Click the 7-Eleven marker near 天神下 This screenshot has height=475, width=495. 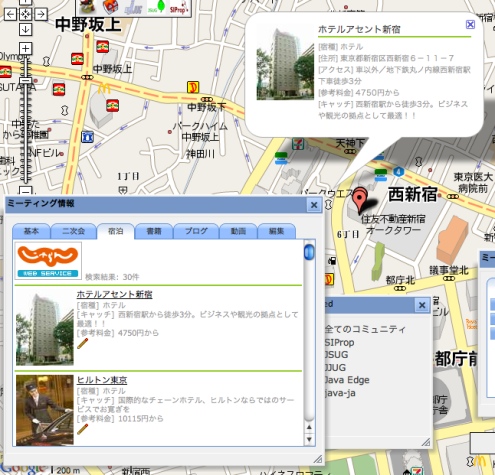[297, 144]
